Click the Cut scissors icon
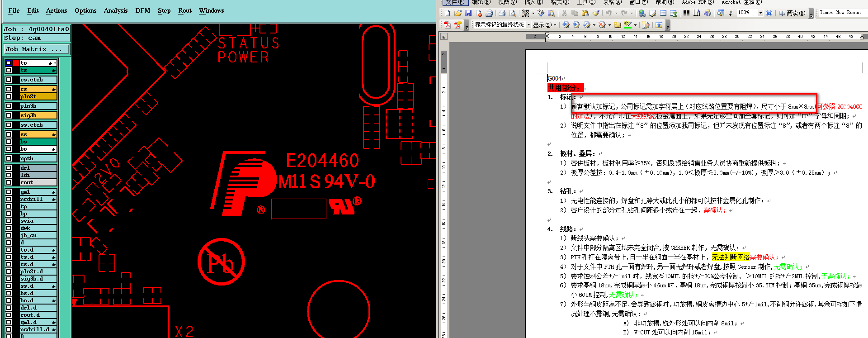Screen dimensions: 868x338 (564, 13)
